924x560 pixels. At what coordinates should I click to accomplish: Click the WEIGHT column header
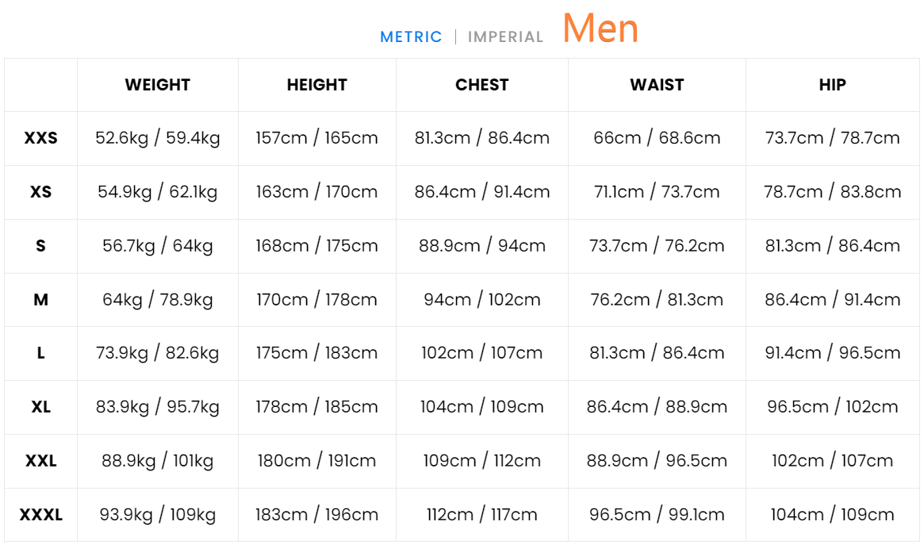[158, 85]
